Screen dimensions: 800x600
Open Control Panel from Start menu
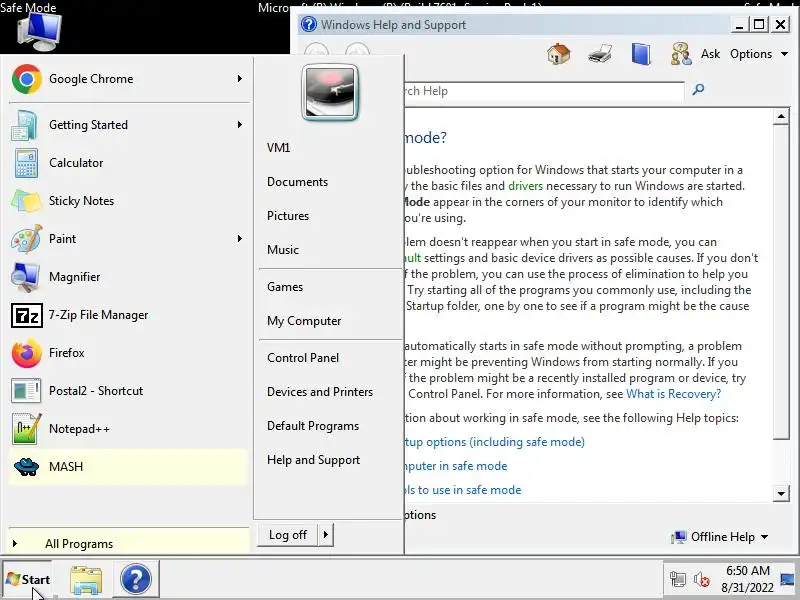[x=303, y=358]
